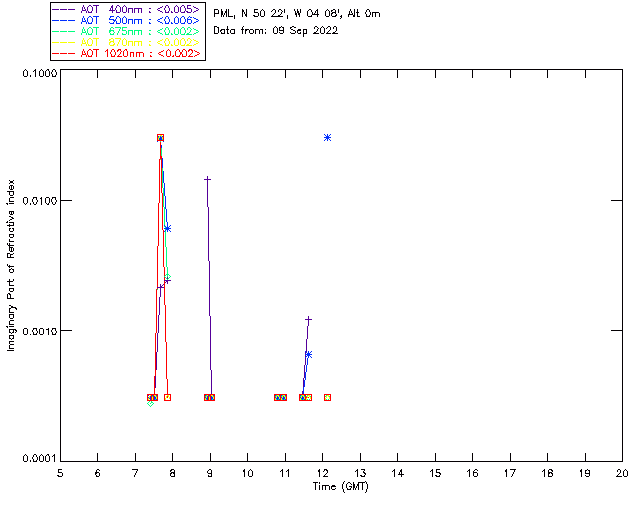The image size is (640, 512).
Task: Click the x-axis tick label 17
Action: click(510, 473)
